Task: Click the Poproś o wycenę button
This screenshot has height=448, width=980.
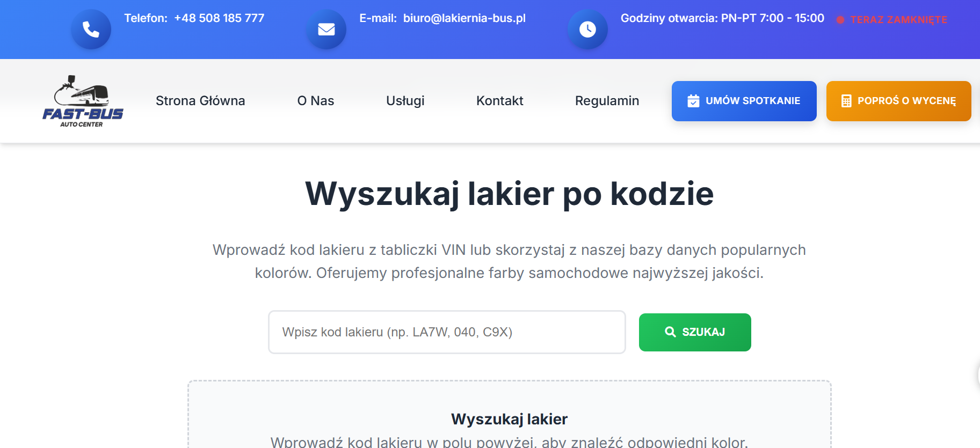Action: (899, 101)
